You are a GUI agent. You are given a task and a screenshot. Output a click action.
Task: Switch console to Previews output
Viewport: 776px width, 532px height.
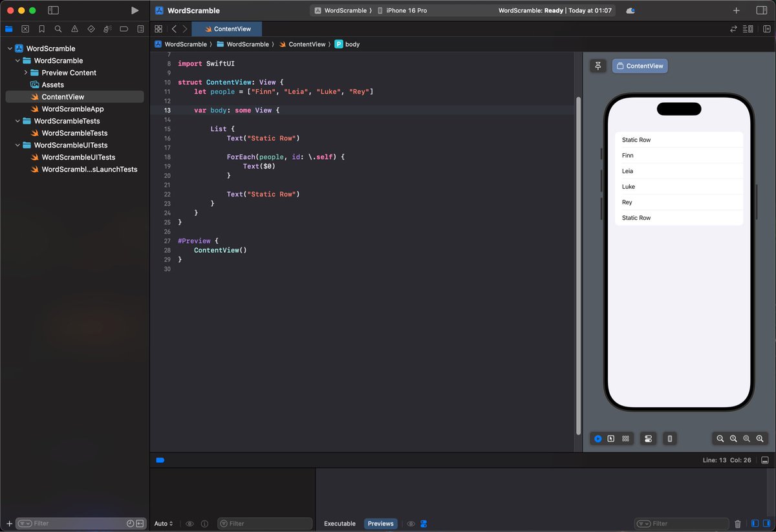click(x=381, y=524)
